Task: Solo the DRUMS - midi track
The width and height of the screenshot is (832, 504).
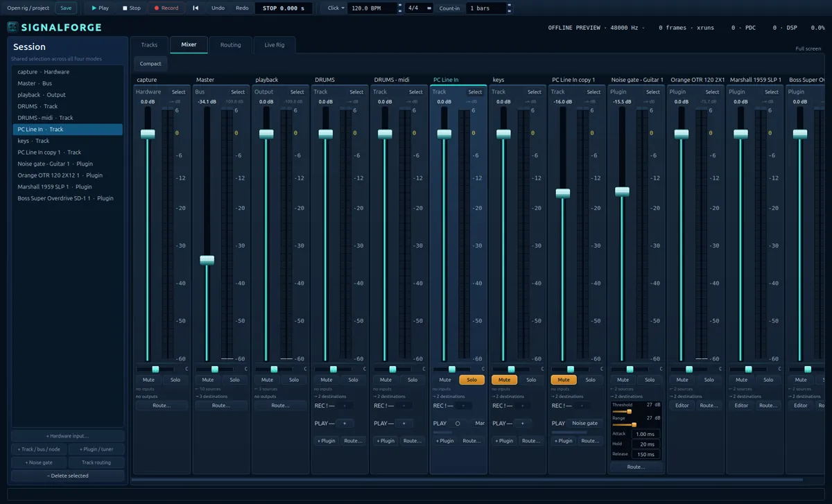Action: tap(413, 380)
